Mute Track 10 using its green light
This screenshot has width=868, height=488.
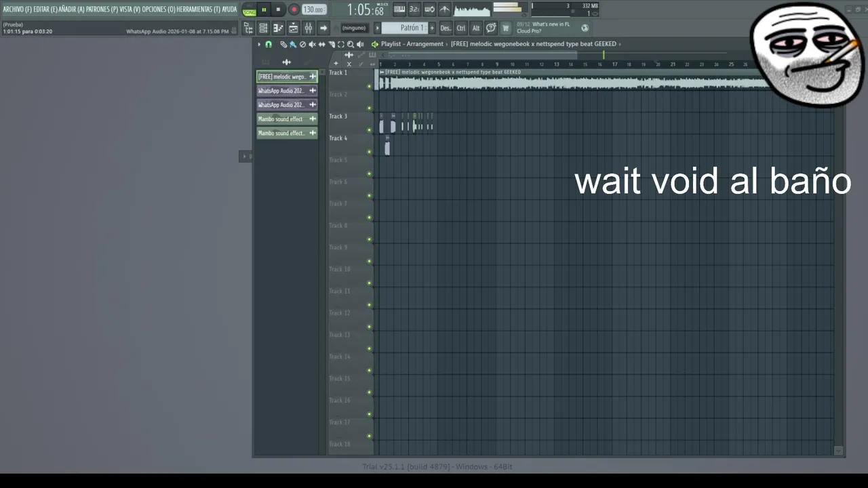370,283
